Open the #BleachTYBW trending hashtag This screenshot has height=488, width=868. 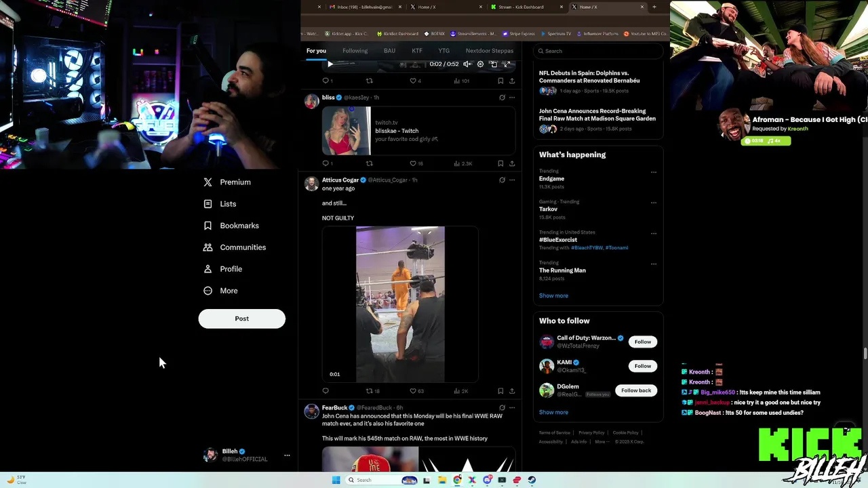587,248
